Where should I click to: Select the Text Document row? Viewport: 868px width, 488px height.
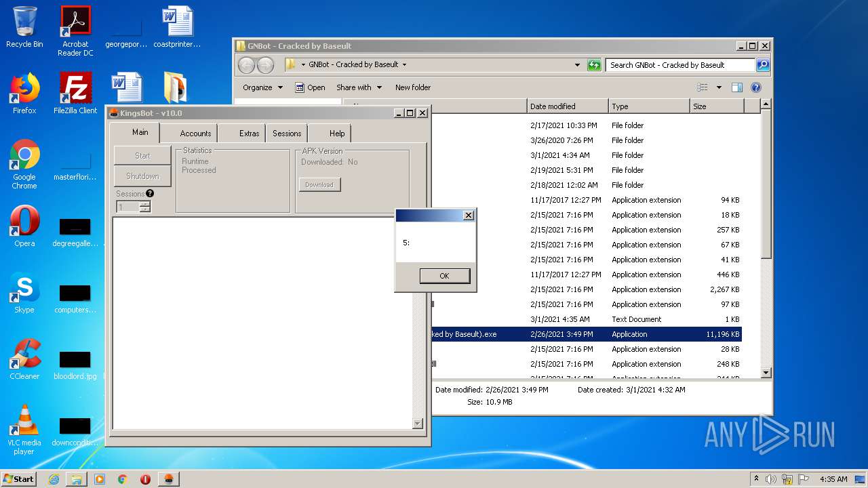point(587,319)
